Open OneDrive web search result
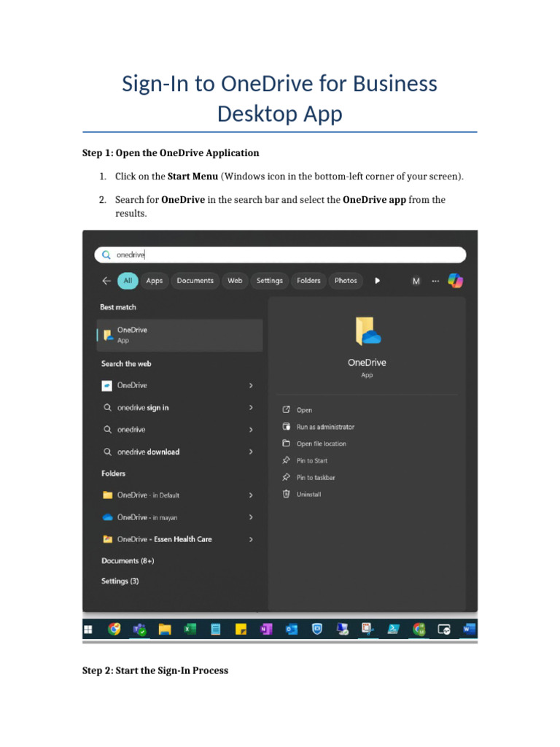The image size is (560, 747). pyautogui.click(x=179, y=385)
